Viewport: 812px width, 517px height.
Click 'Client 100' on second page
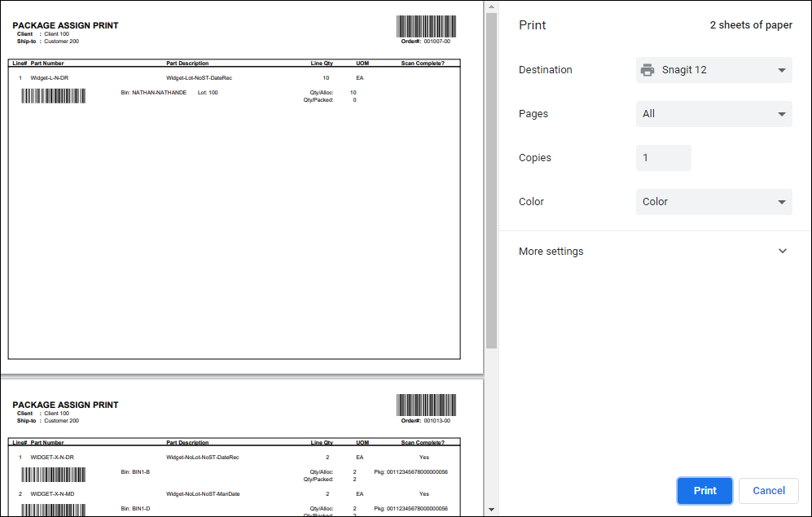56,414
